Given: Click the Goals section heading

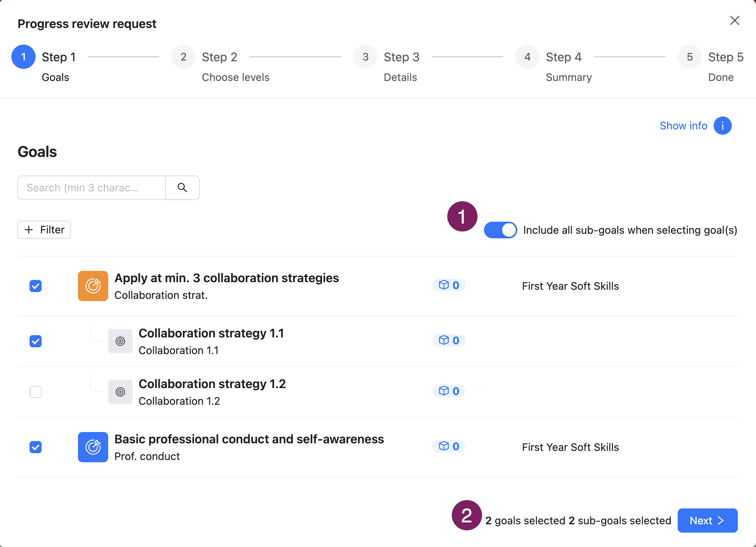Looking at the screenshot, I should (37, 152).
